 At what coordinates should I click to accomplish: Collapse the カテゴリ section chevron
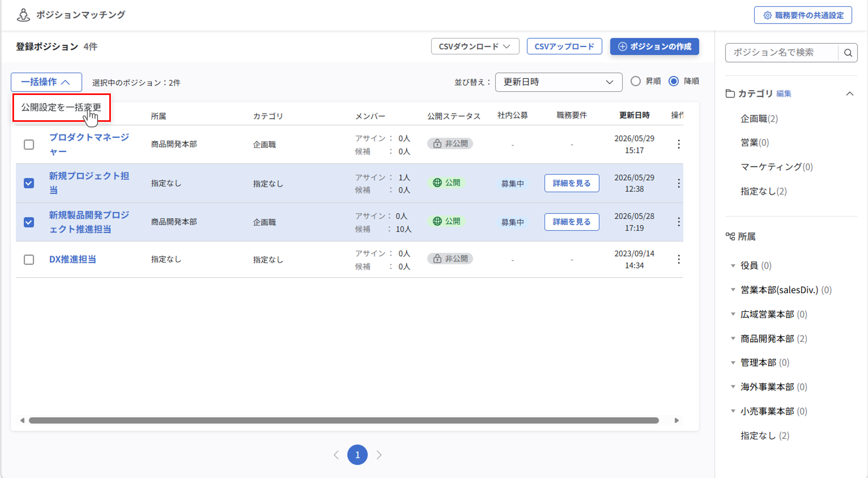coord(850,93)
